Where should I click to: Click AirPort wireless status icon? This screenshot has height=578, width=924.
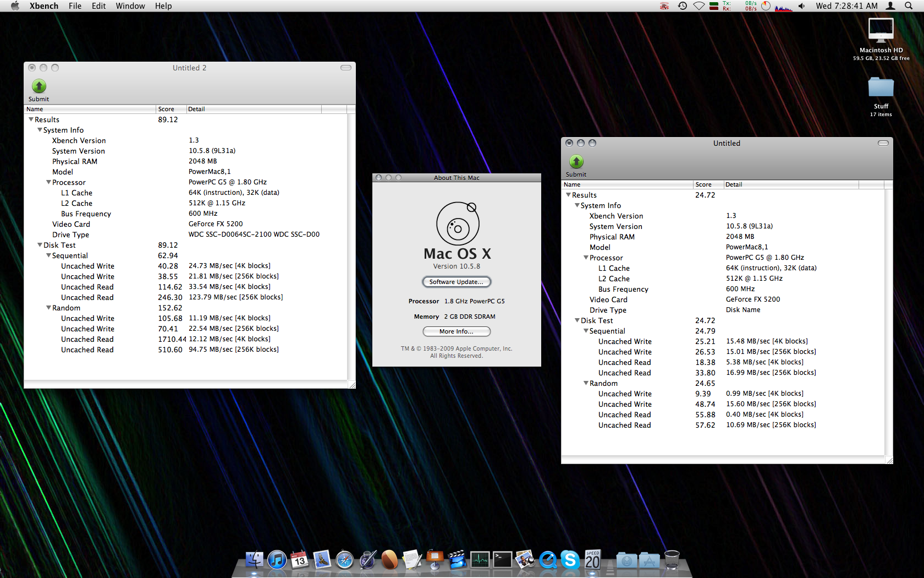699,6
